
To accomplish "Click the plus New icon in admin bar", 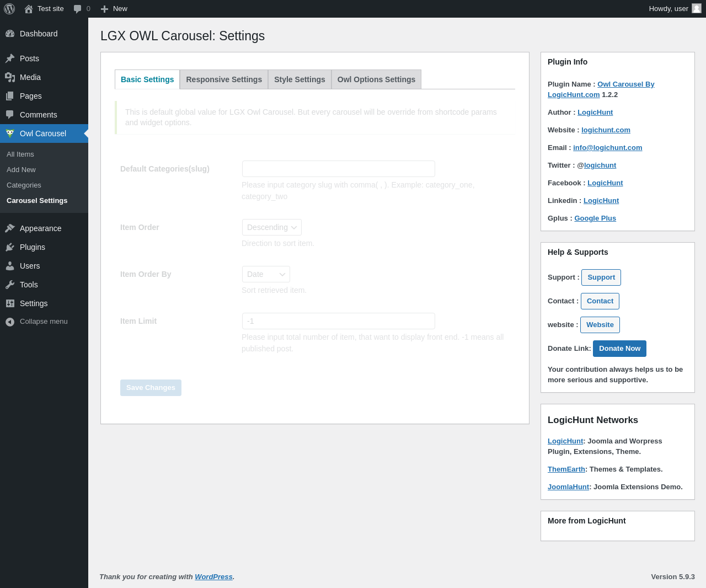I will coord(104,9).
